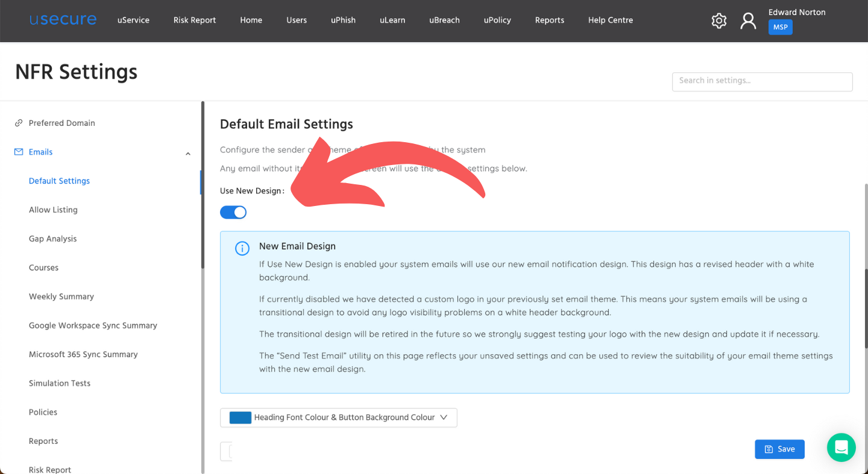Select Default Settings in the sidebar
Viewport: 868px width, 474px height.
tap(59, 181)
